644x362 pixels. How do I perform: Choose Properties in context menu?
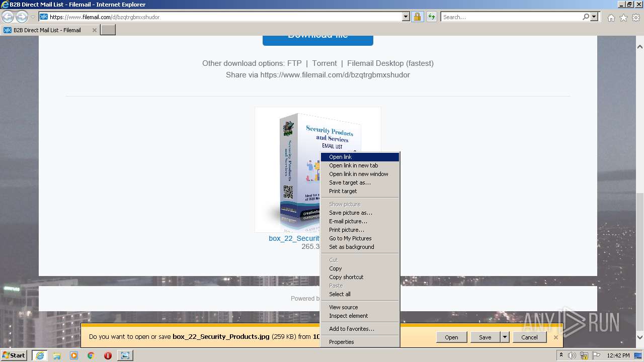[x=360, y=342]
